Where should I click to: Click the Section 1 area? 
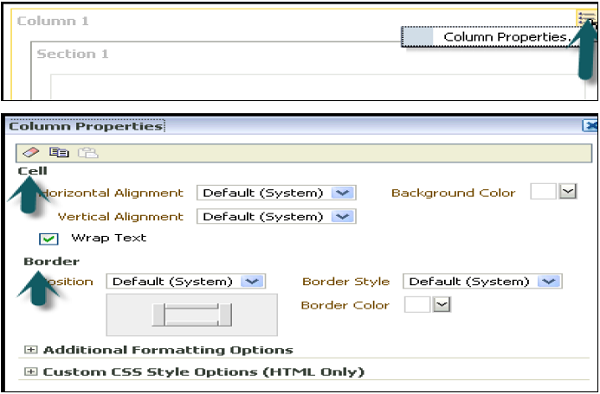point(72,54)
